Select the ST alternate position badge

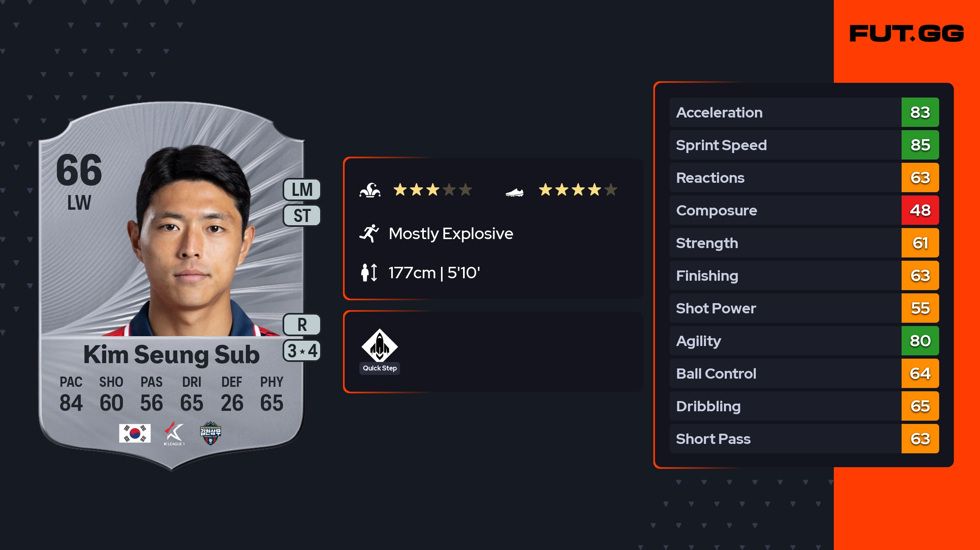click(x=302, y=215)
